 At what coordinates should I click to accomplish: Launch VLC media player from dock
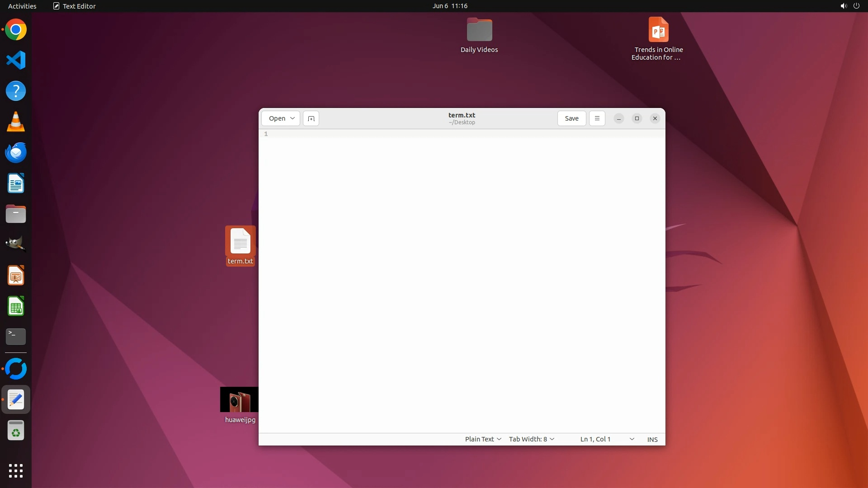[x=16, y=122]
